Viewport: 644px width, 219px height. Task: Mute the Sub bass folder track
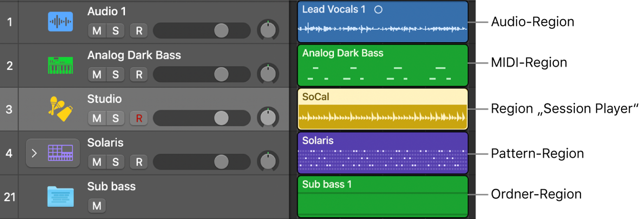[x=97, y=206]
